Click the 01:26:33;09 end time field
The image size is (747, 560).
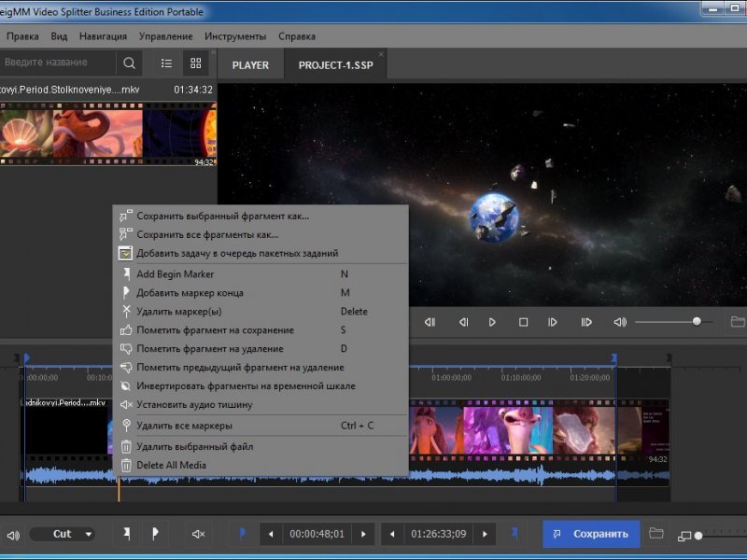click(439, 534)
